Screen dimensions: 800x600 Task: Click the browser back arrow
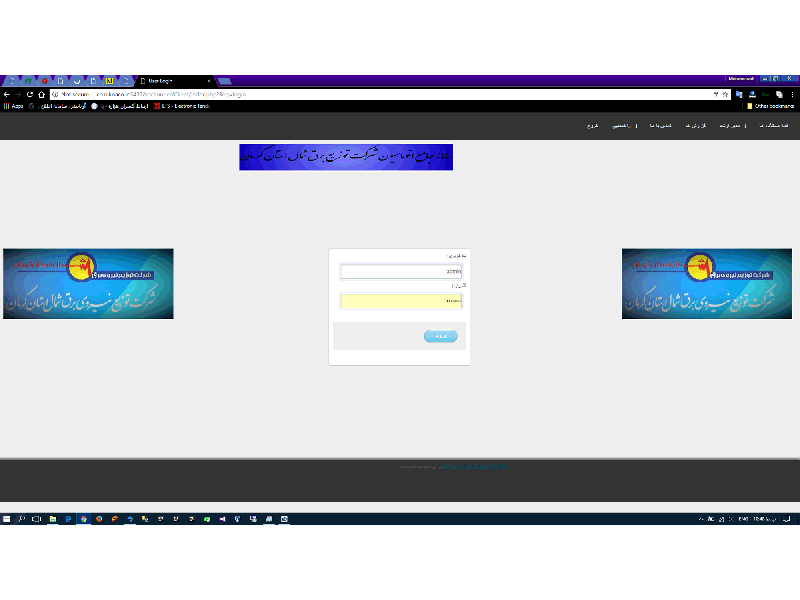6,94
